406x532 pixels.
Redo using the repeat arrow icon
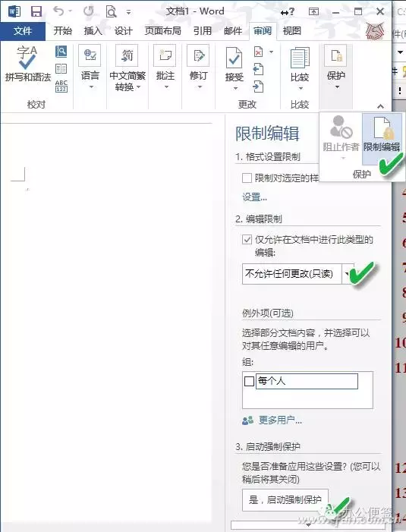click(89, 11)
